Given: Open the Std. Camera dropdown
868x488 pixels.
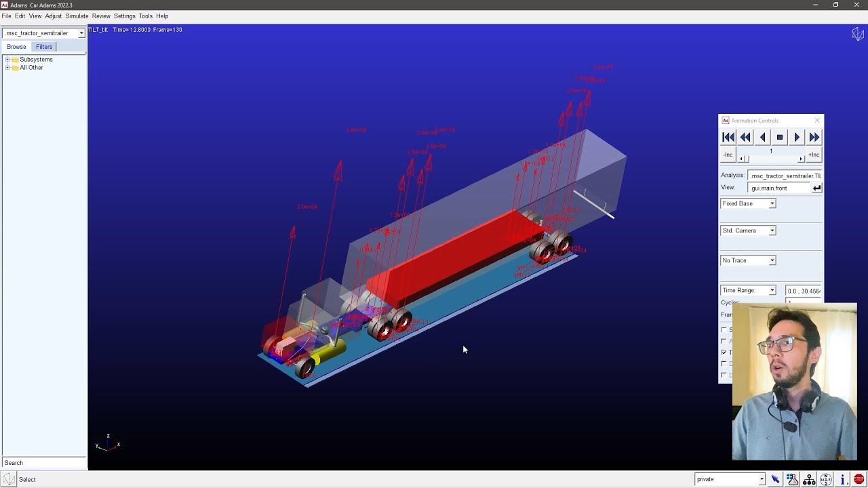Looking at the screenshot, I should point(748,230).
